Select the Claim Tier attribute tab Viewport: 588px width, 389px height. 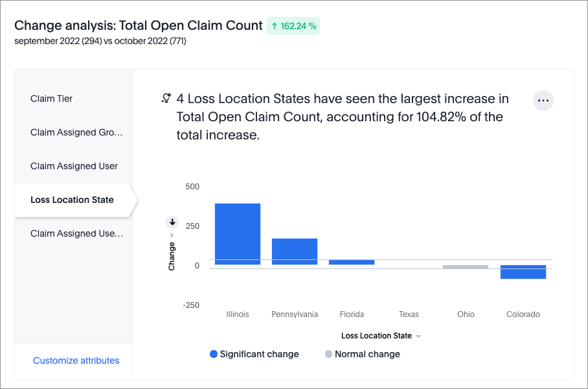(52, 99)
